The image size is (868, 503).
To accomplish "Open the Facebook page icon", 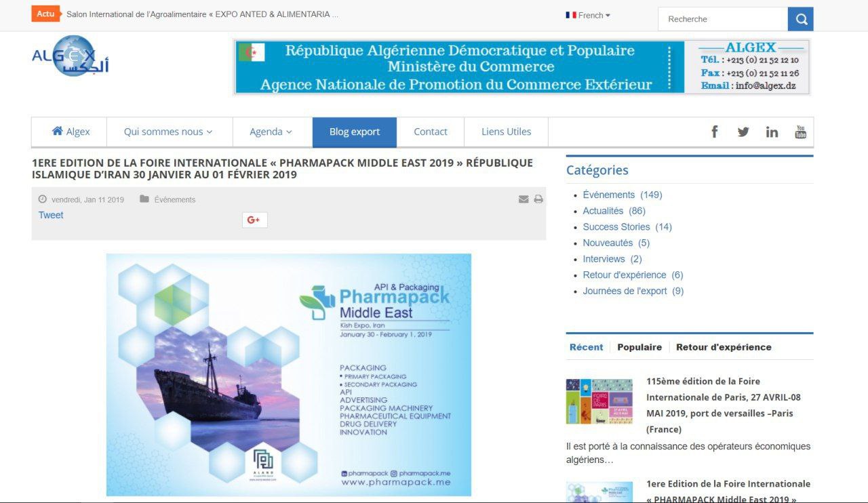I will tap(714, 132).
